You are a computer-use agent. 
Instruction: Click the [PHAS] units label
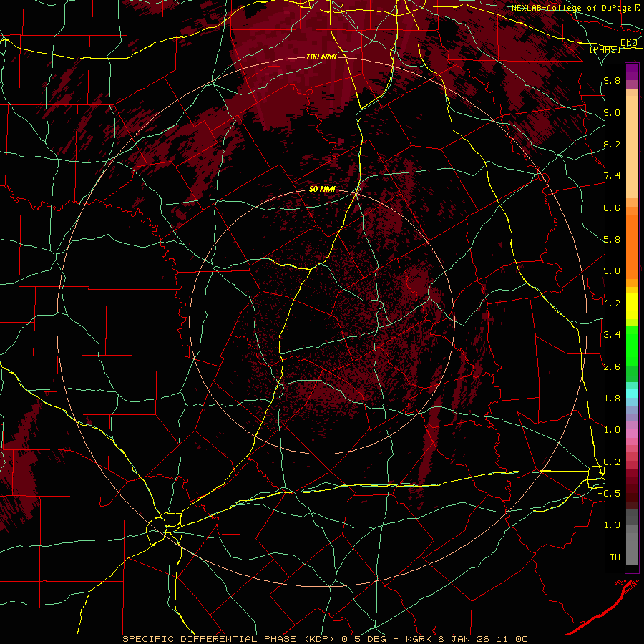[x=605, y=49]
